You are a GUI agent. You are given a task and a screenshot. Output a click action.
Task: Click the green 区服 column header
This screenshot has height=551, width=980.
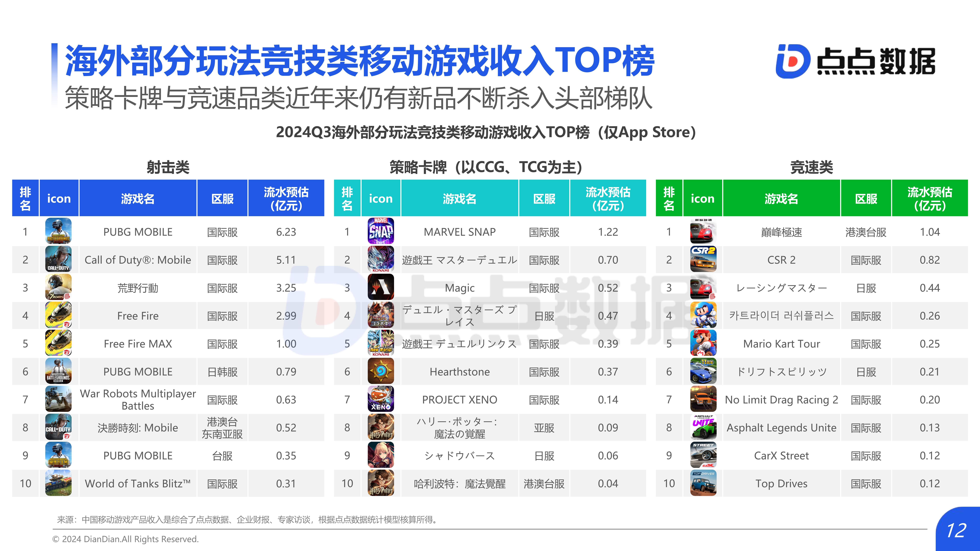[866, 198]
